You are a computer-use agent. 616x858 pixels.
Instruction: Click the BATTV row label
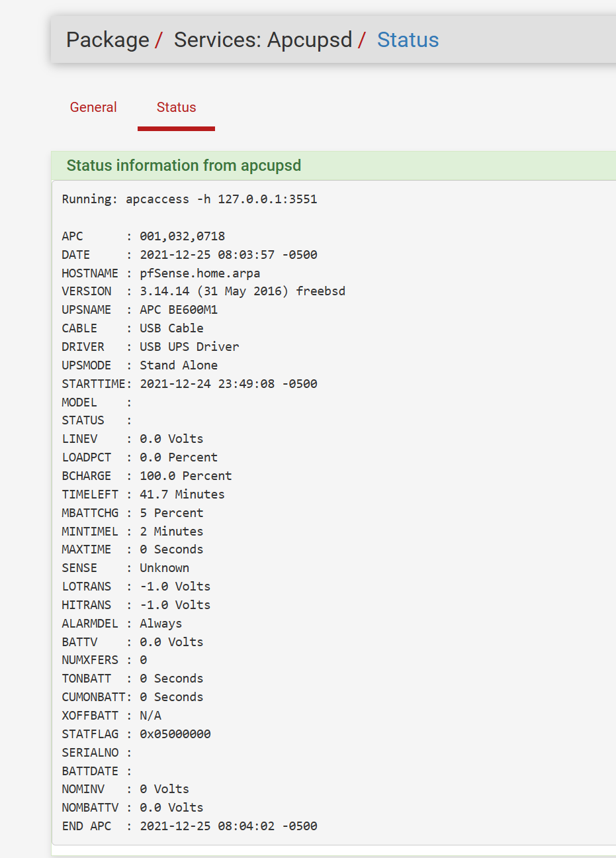[x=79, y=642]
